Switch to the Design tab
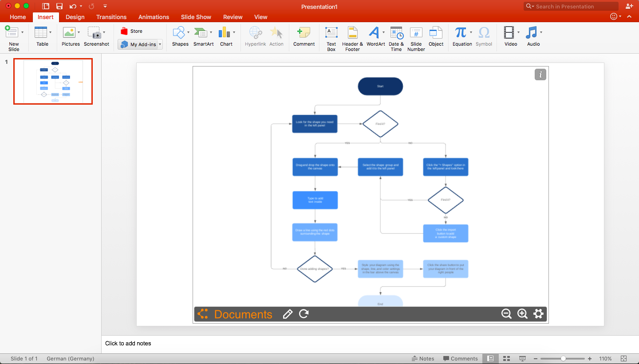Image resolution: width=639 pixels, height=364 pixels. (75, 17)
